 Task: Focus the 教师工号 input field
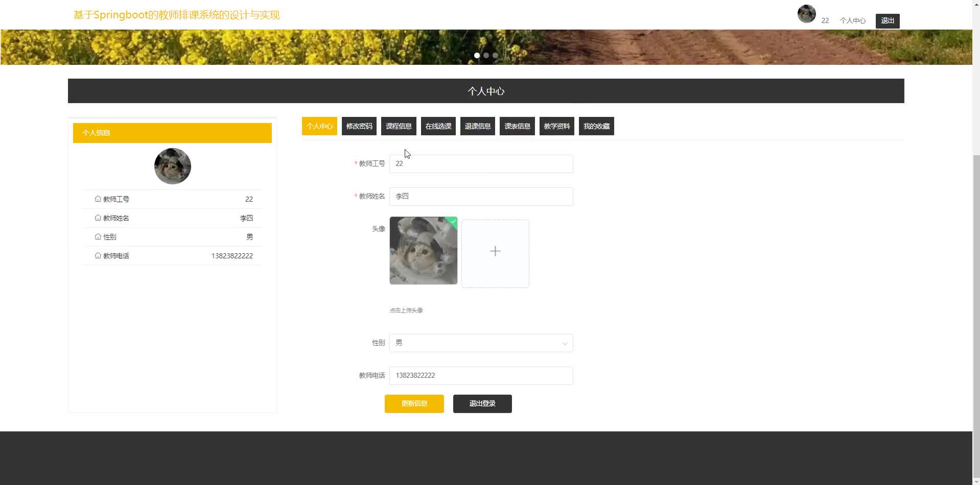(x=481, y=164)
